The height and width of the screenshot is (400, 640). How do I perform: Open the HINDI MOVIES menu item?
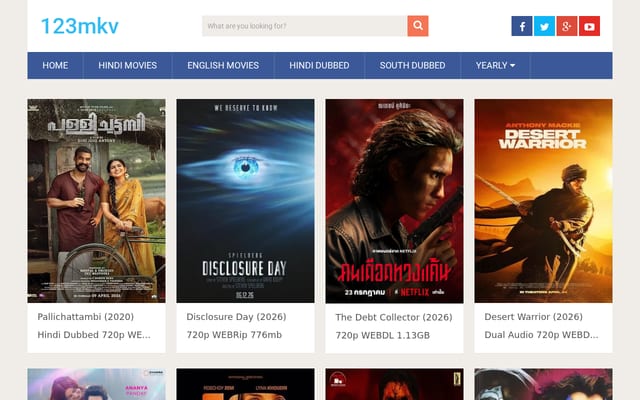[127, 65]
